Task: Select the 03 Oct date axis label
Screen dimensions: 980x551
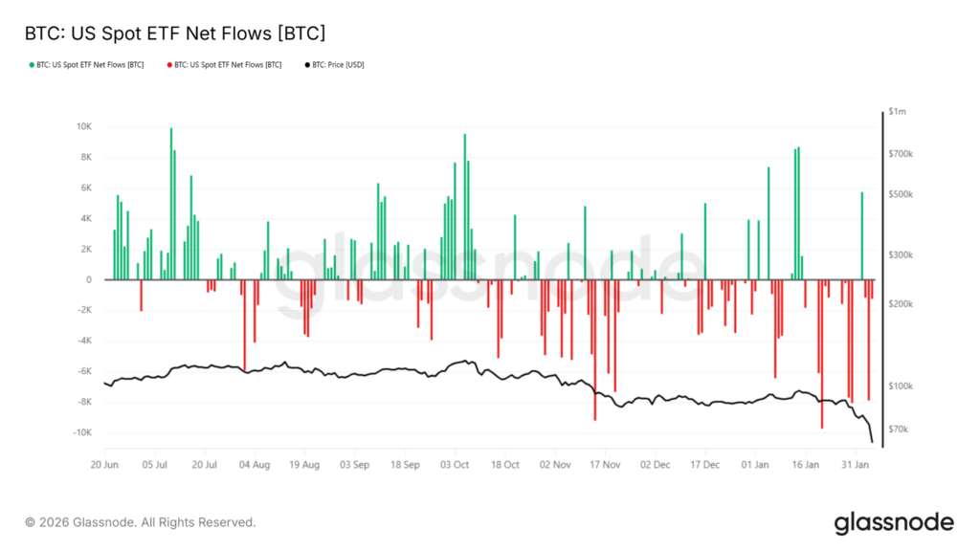Action: [455, 465]
